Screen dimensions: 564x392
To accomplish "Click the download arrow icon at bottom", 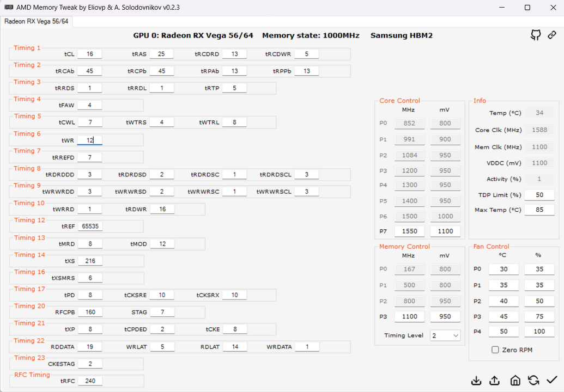I will point(476,380).
